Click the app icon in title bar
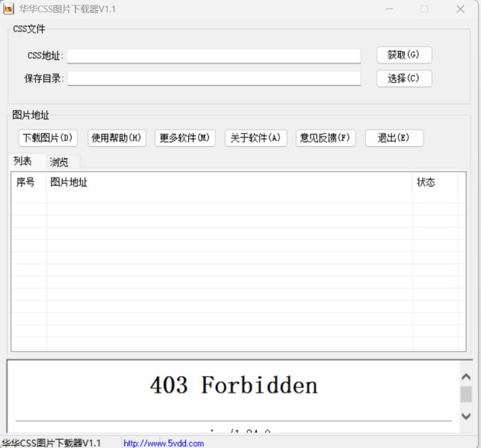The width and height of the screenshot is (481, 448). click(x=8, y=9)
